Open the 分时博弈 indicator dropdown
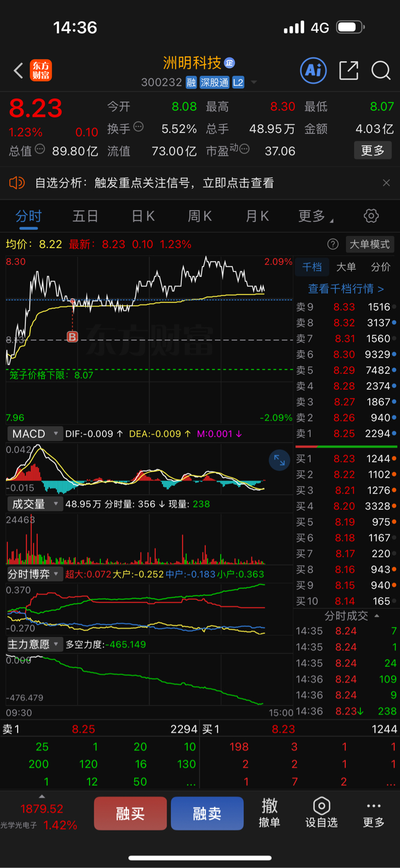The height and width of the screenshot is (868, 400). 35,574
